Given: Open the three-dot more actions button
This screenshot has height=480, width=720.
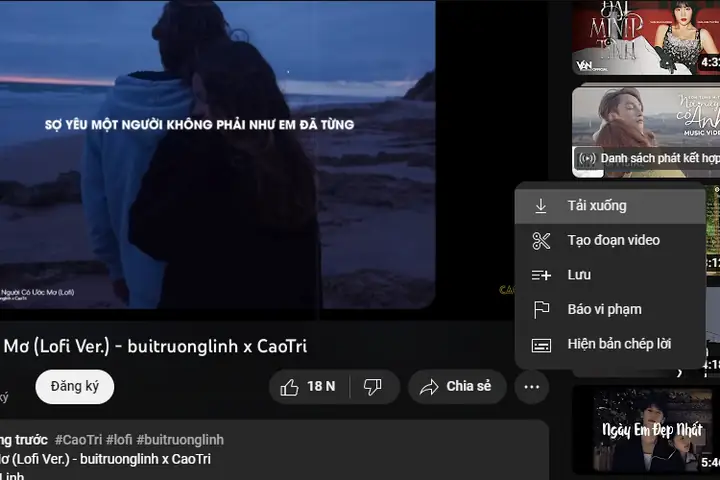Looking at the screenshot, I should point(532,387).
